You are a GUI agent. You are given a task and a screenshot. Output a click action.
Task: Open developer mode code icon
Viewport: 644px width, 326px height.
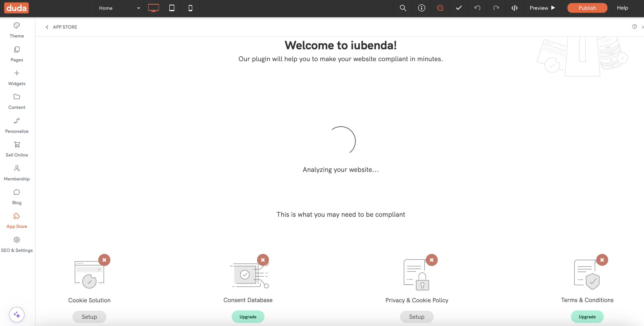[514, 8]
